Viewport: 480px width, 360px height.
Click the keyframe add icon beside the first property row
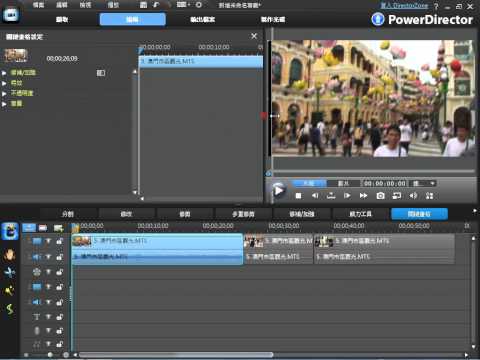(x=101, y=73)
